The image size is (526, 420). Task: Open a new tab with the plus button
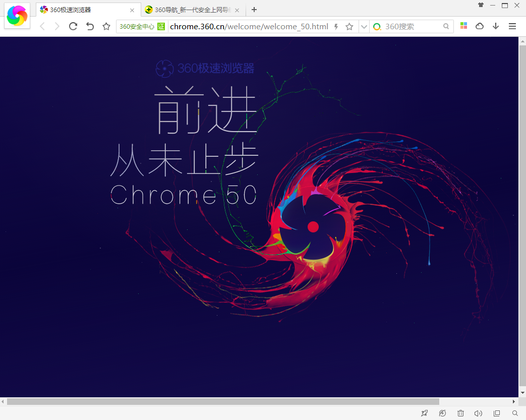(x=254, y=10)
